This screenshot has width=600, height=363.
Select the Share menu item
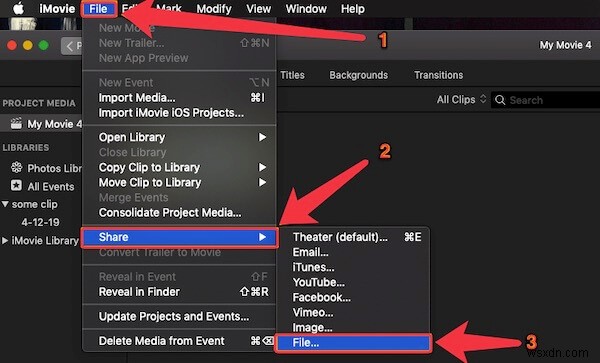coord(179,237)
